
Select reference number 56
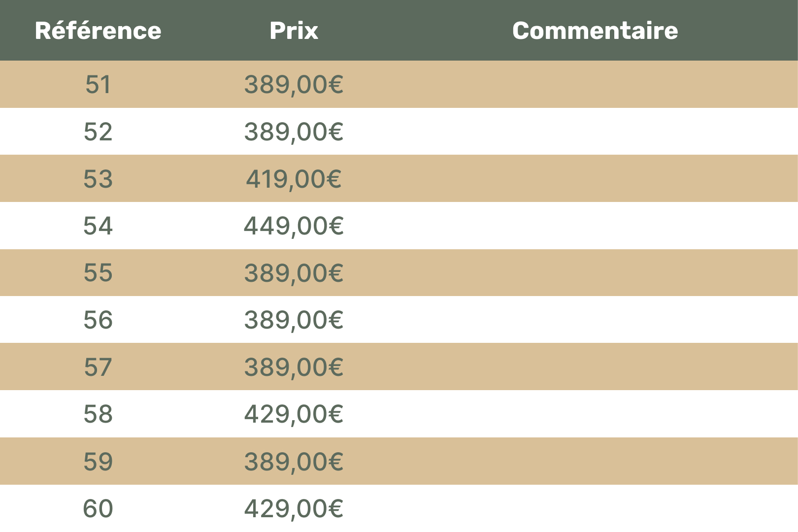click(x=98, y=320)
